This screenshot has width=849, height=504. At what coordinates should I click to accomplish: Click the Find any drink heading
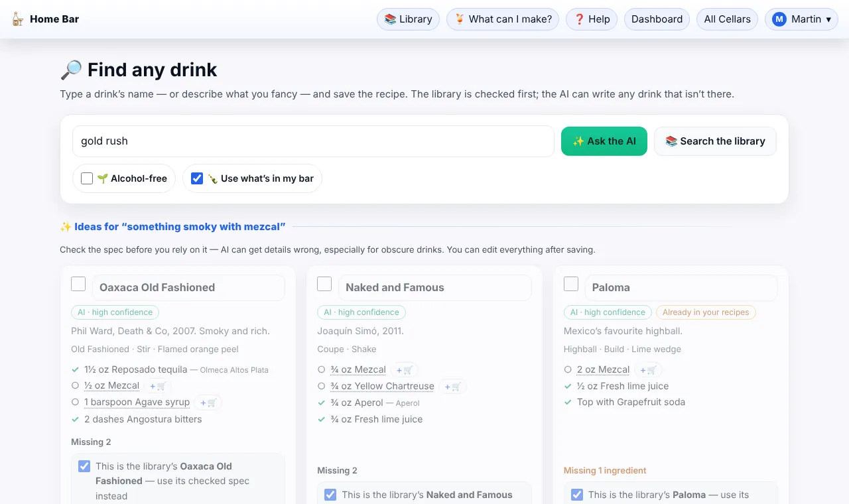(x=139, y=70)
